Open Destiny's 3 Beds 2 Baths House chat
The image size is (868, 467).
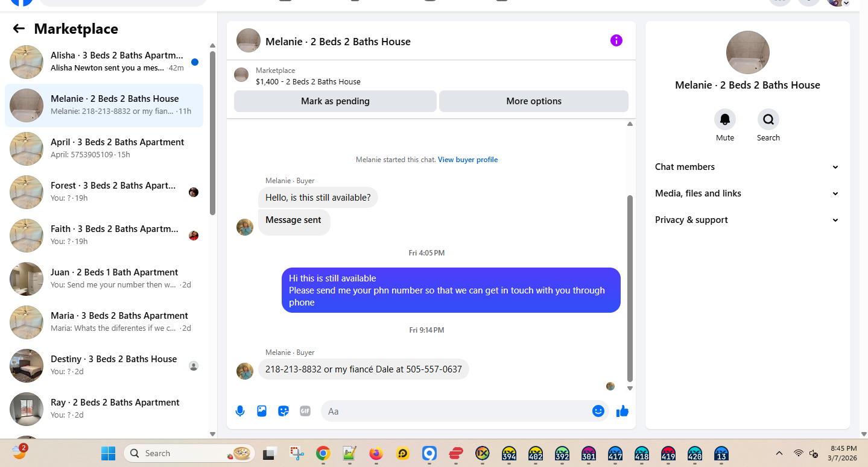(x=104, y=366)
